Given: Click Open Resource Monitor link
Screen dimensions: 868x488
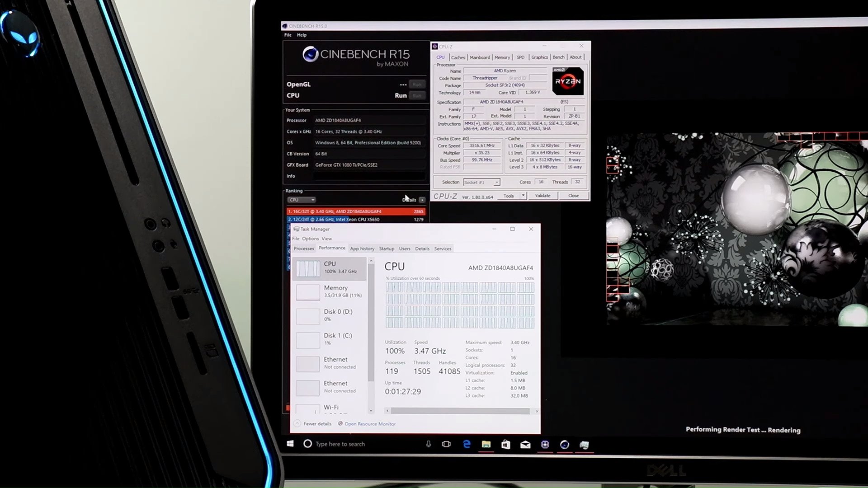Looking at the screenshot, I should (x=370, y=424).
